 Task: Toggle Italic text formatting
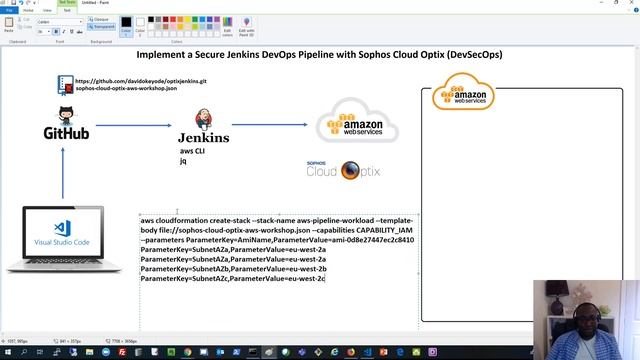pos(64,31)
